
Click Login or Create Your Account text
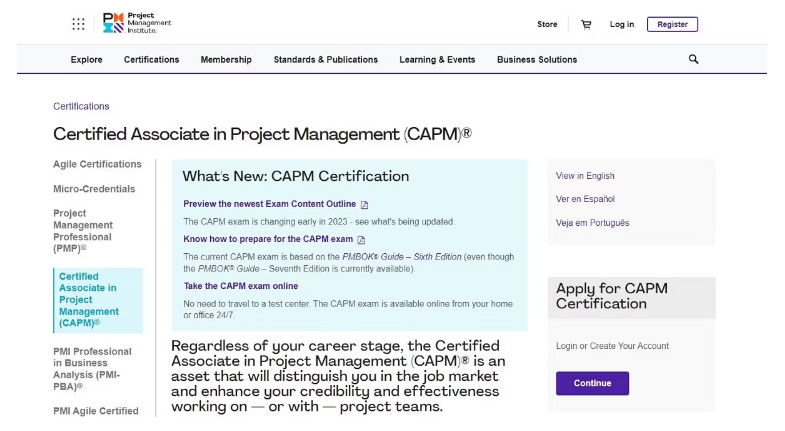tap(612, 346)
